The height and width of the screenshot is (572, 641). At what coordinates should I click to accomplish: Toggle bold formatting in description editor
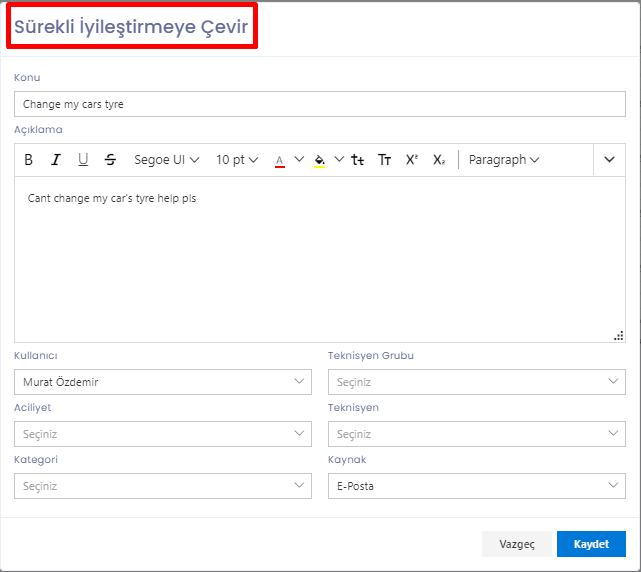point(28,159)
